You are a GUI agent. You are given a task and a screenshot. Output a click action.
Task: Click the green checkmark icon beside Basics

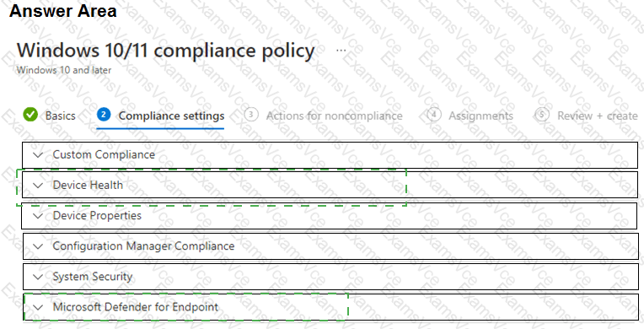pyautogui.click(x=30, y=115)
